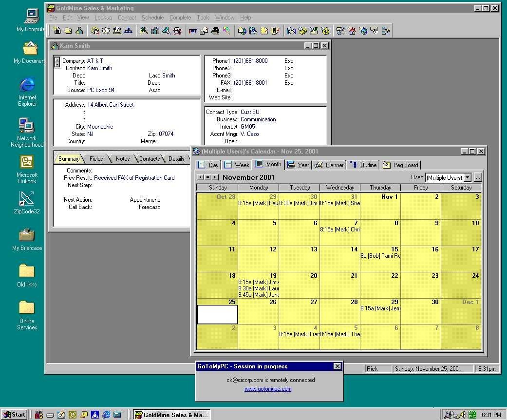
Task: Open Microsoft Outlook desktop icon
Action: [x=27, y=170]
